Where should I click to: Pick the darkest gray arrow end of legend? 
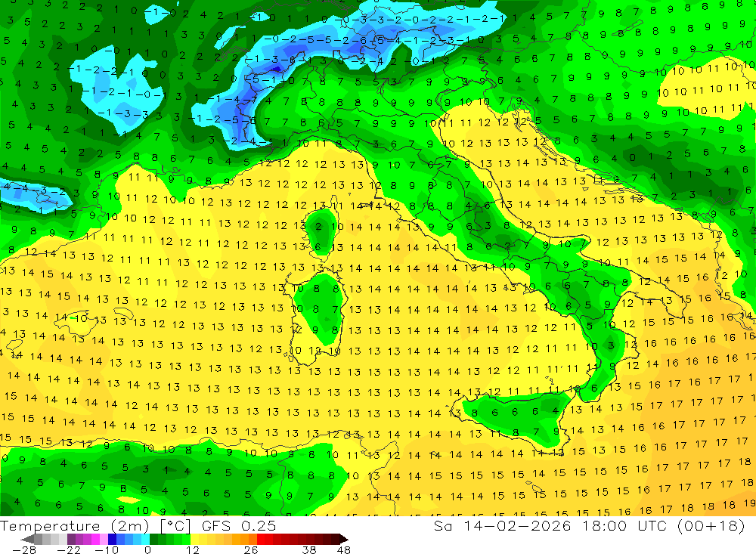point(27,539)
